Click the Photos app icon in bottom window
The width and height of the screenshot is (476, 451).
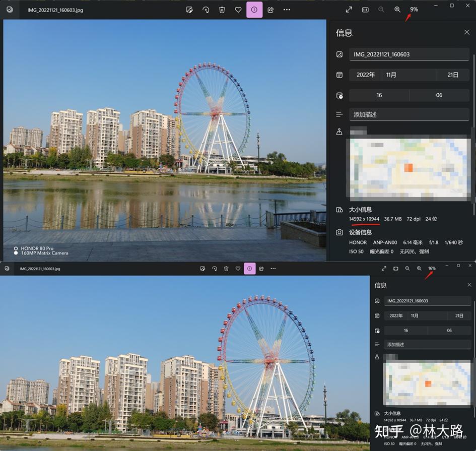[7, 269]
